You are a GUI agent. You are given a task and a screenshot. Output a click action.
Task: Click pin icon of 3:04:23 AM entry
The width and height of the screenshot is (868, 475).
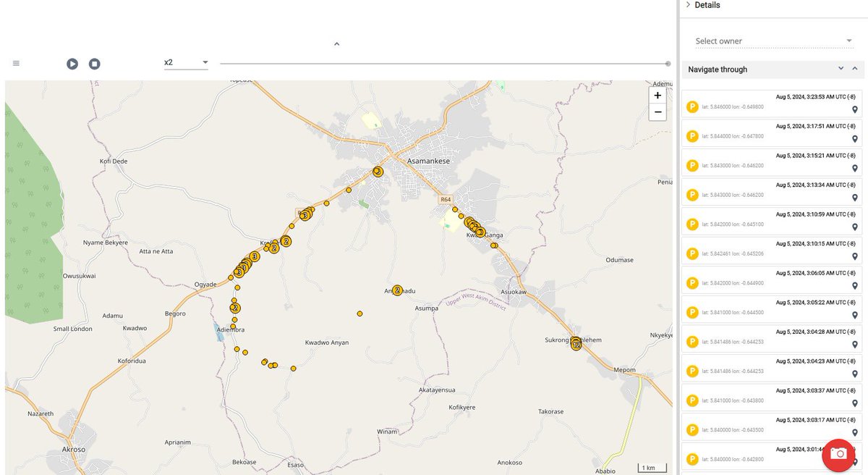pos(854,374)
